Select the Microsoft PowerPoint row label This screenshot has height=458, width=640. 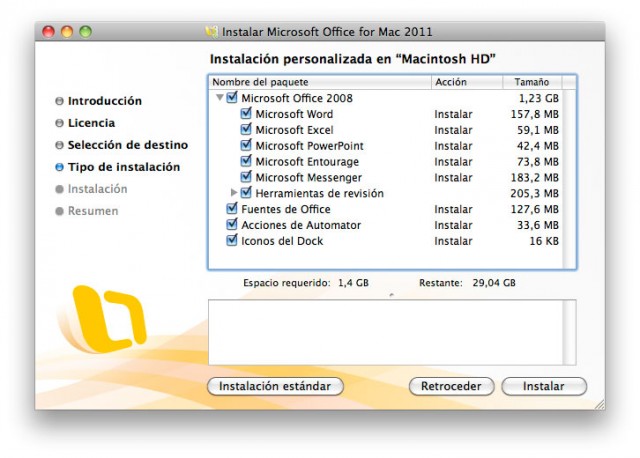[x=309, y=146]
